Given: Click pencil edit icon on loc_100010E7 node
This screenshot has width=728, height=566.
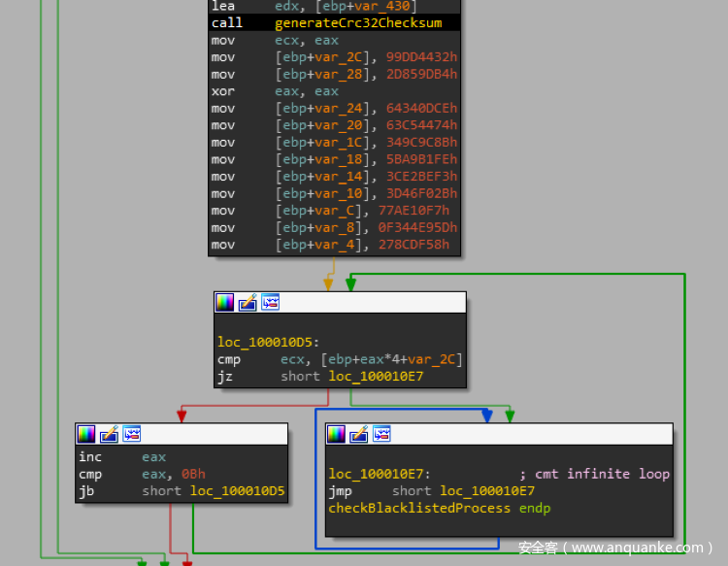Looking at the screenshot, I should (359, 434).
